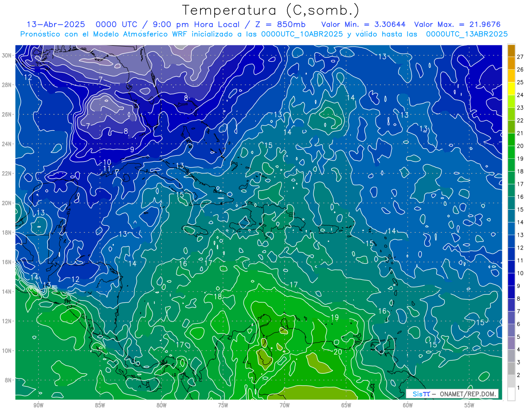Click the colorbar scale label 22
The width and height of the screenshot is (532, 411).
(x=520, y=121)
